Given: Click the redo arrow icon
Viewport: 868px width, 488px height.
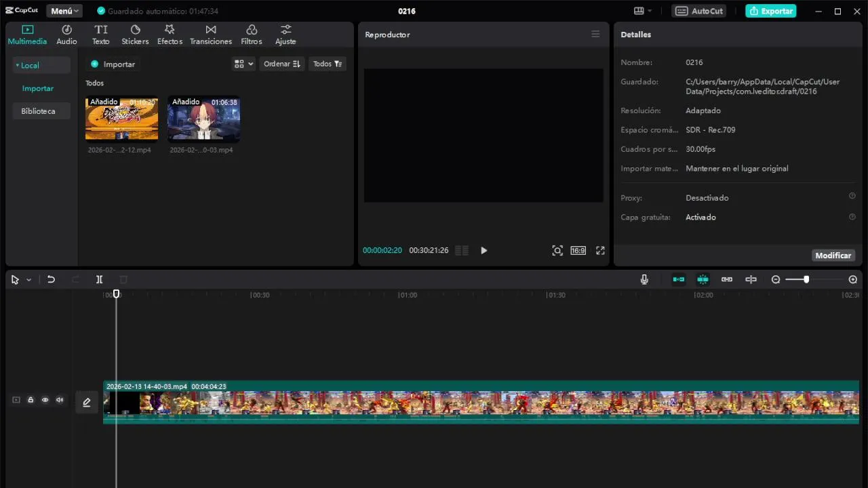Looking at the screenshot, I should click(x=75, y=279).
